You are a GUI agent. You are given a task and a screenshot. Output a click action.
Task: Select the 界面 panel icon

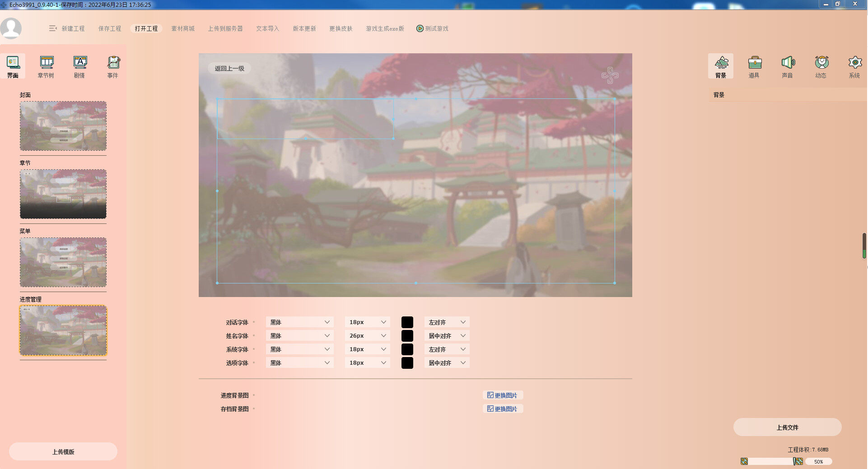tap(12, 66)
